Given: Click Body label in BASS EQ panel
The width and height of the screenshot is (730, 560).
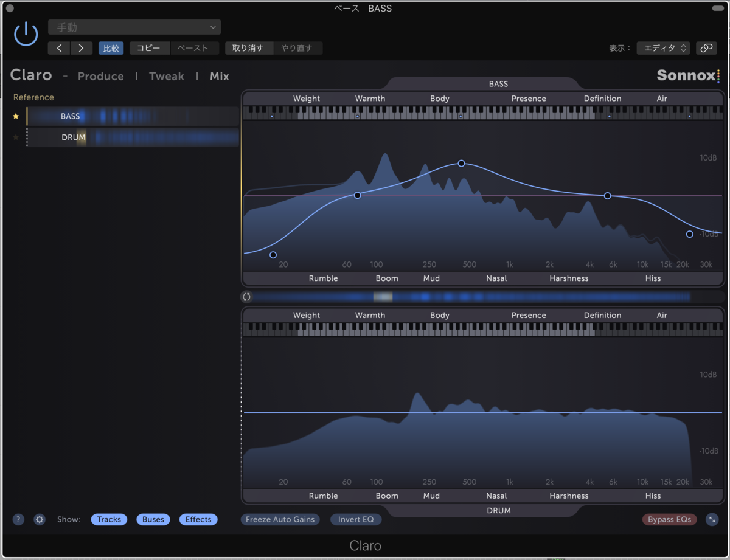Looking at the screenshot, I should click(440, 99).
